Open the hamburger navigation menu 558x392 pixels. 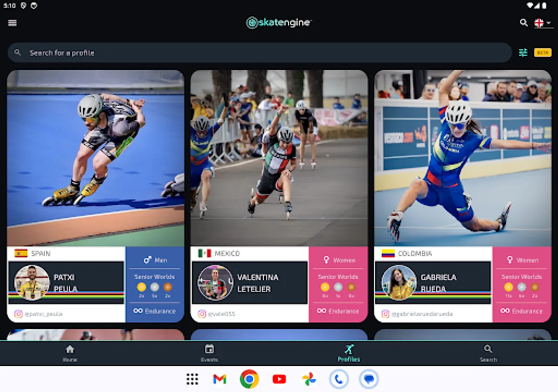[x=12, y=23]
